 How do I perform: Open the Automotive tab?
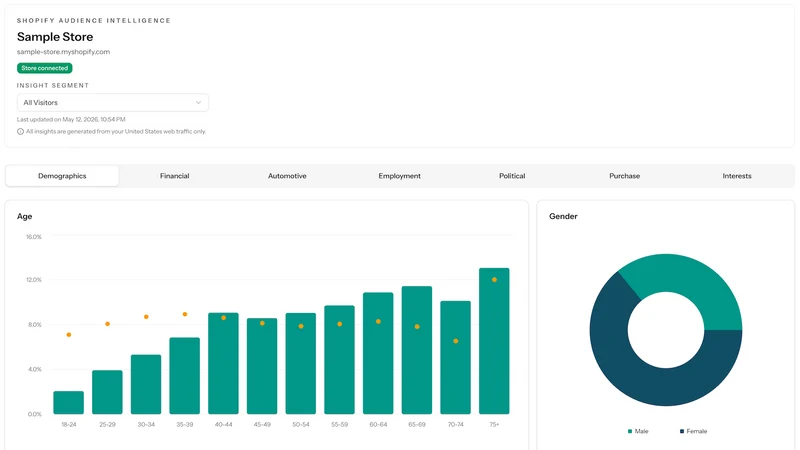pos(287,176)
